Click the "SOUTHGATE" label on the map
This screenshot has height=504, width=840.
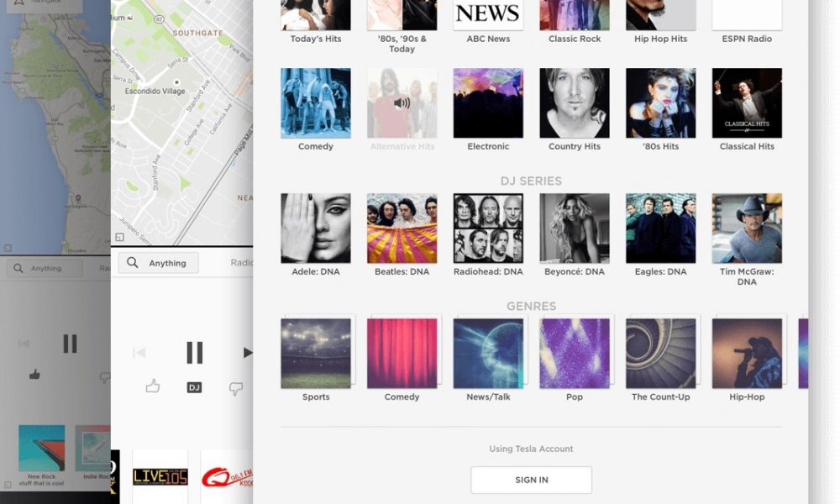pos(197,33)
